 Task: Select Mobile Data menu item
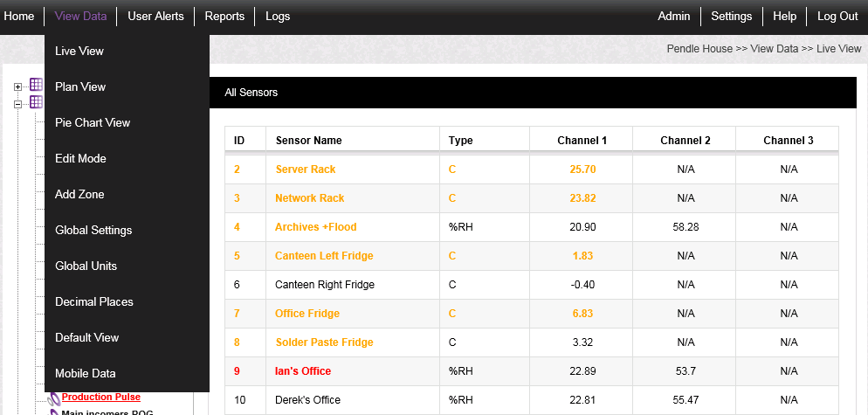(86, 374)
